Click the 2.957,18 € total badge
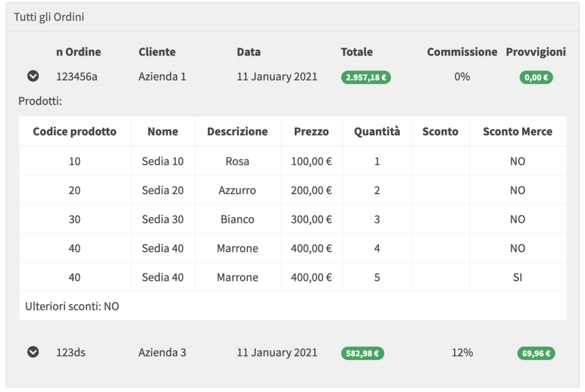The width and height of the screenshot is (585, 392). [x=366, y=78]
